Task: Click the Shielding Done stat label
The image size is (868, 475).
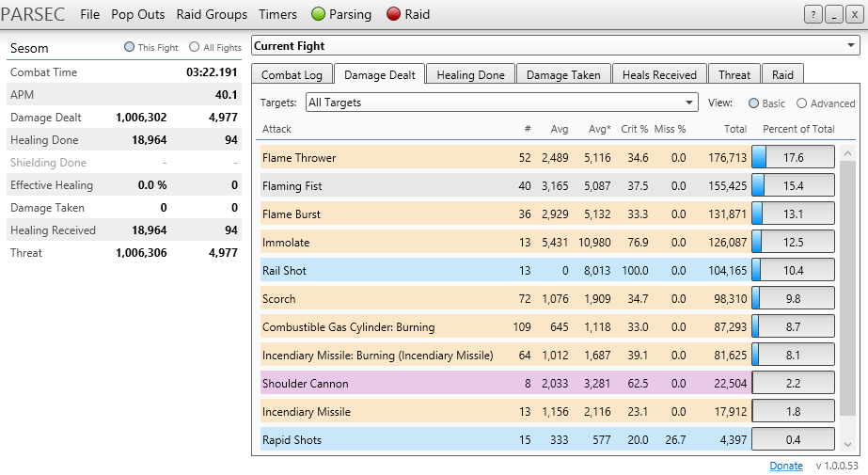Action: (48, 162)
